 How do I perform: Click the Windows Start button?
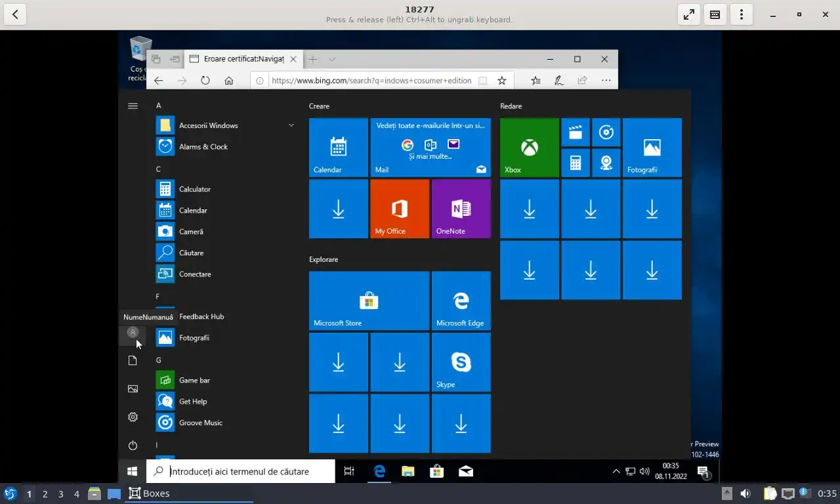pos(132,471)
